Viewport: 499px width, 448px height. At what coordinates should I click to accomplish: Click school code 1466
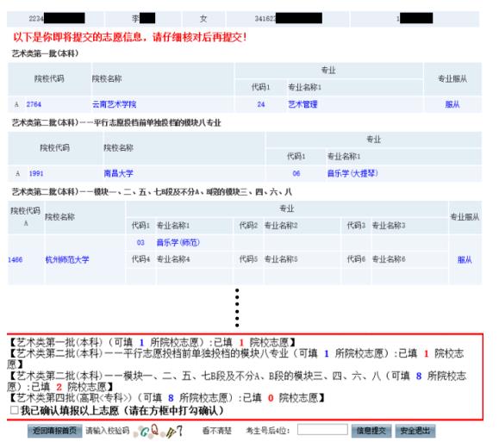click(15, 259)
